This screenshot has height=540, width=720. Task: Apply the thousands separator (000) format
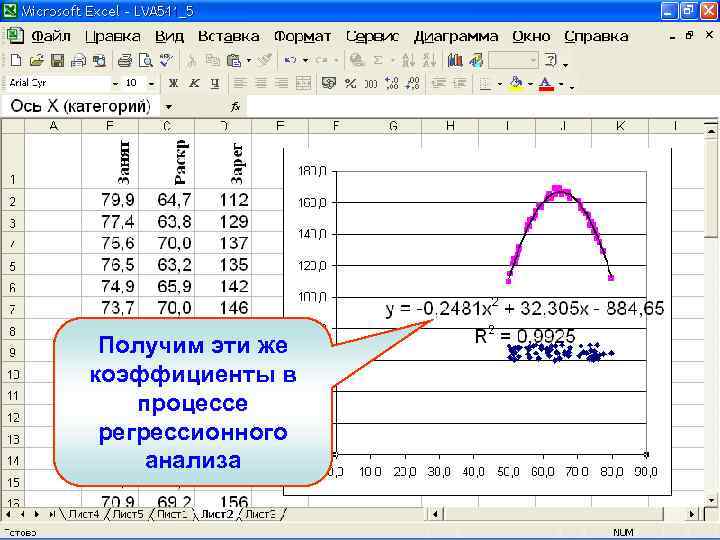[x=371, y=84]
